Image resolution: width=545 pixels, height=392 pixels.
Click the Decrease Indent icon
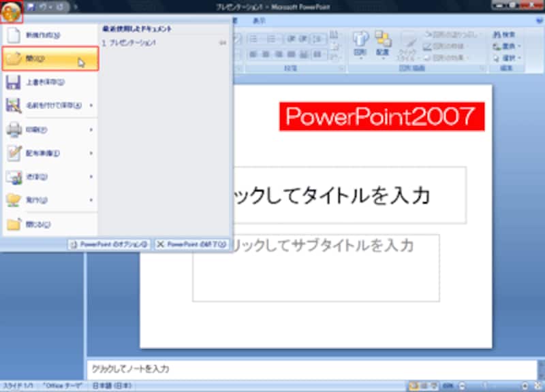click(x=292, y=39)
